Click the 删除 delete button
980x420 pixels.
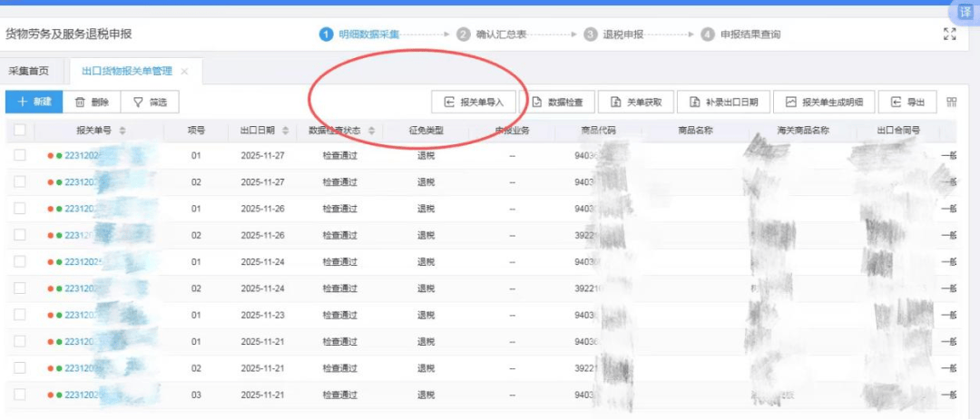(x=92, y=103)
